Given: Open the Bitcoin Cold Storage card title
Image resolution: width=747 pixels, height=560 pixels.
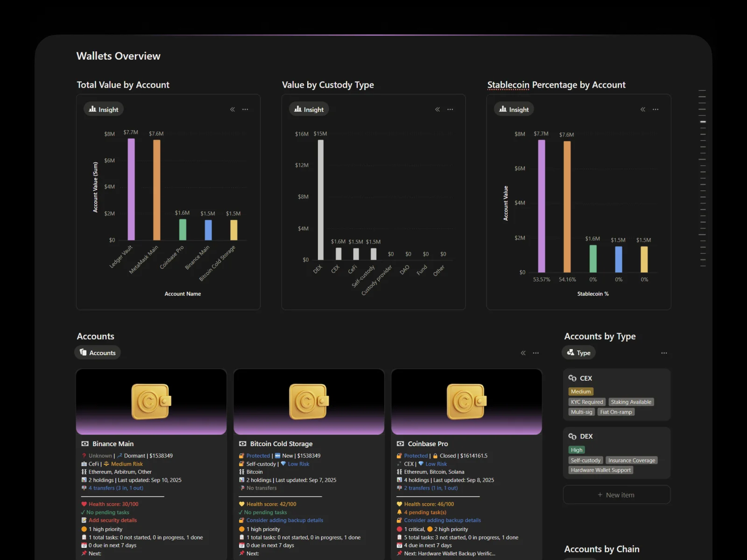Looking at the screenshot, I should pos(281,444).
